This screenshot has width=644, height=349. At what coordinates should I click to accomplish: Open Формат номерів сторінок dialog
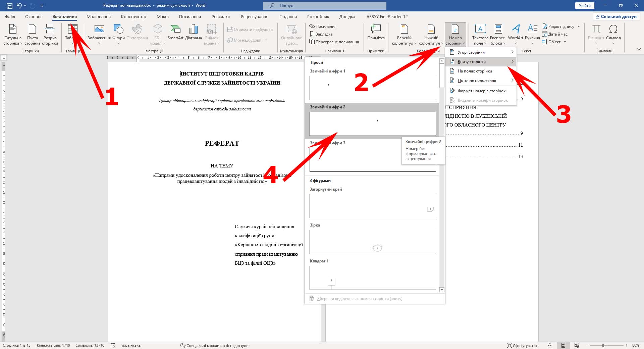tap(481, 91)
